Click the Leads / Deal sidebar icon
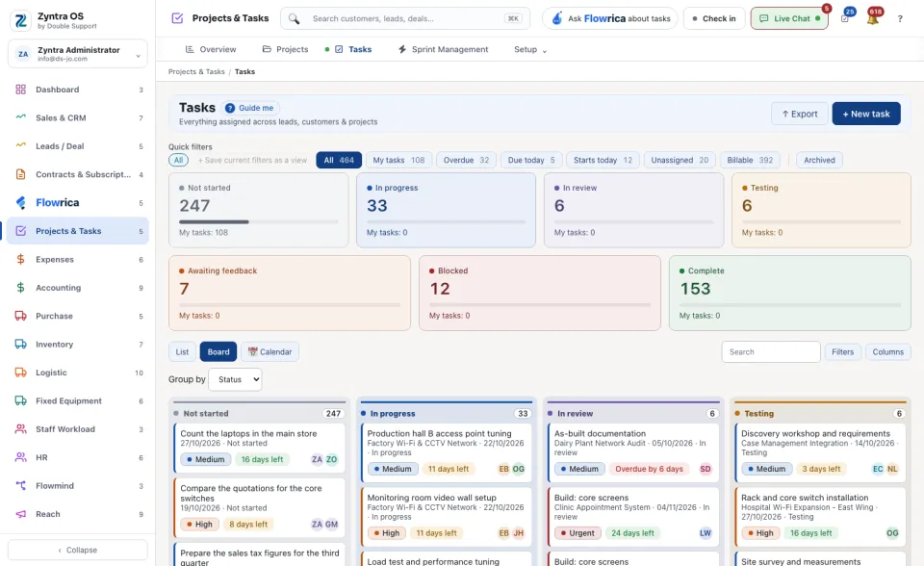The height and width of the screenshot is (566, 924). (x=20, y=146)
